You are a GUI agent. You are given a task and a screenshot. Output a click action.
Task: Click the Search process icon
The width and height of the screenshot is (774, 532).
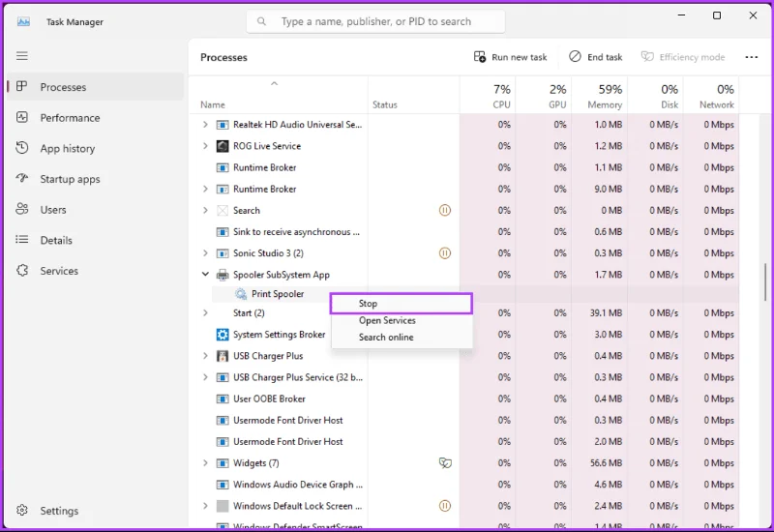223,211
